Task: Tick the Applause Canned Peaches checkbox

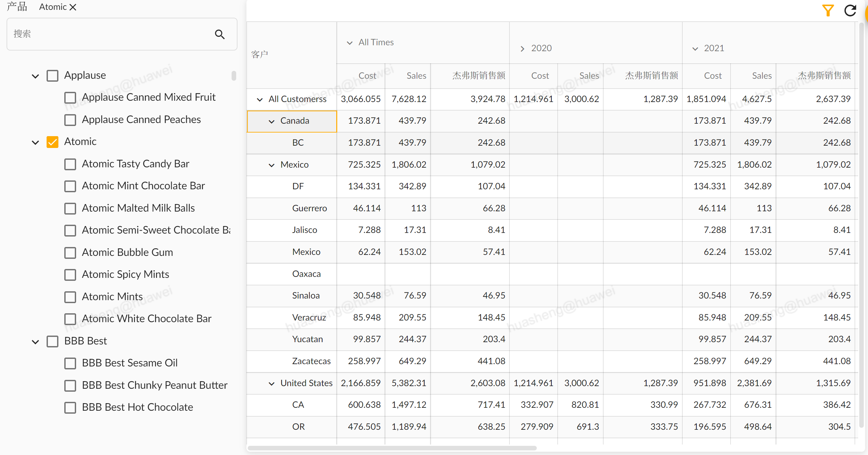Action: [70, 120]
